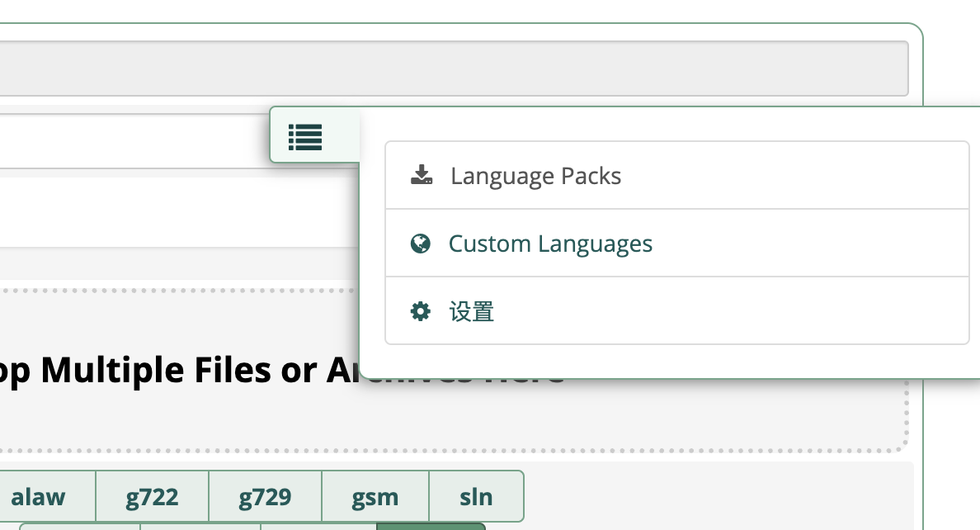The height and width of the screenshot is (530, 980).
Task: Toggle the alaw codec option
Action: click(x=38, y=497)
